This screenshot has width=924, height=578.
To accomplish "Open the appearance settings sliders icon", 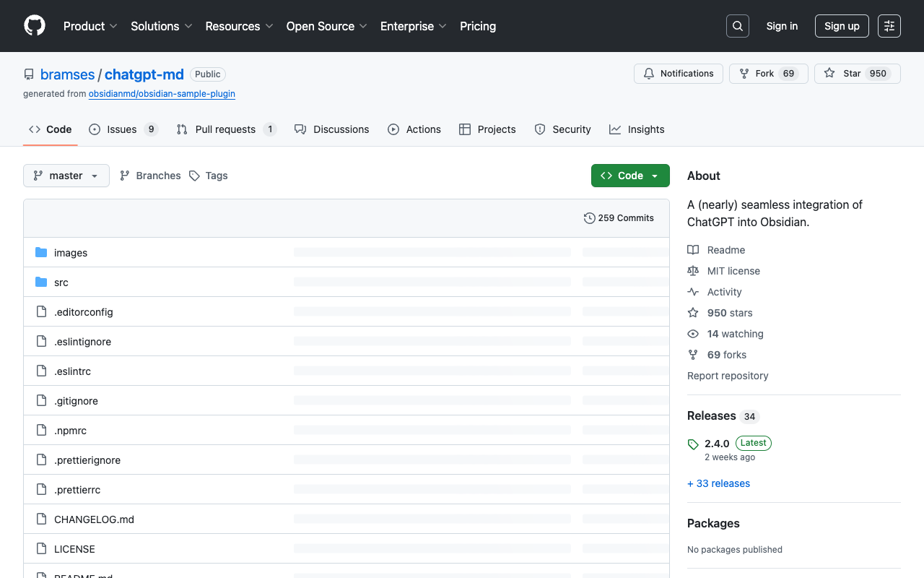I will (889, 26).
